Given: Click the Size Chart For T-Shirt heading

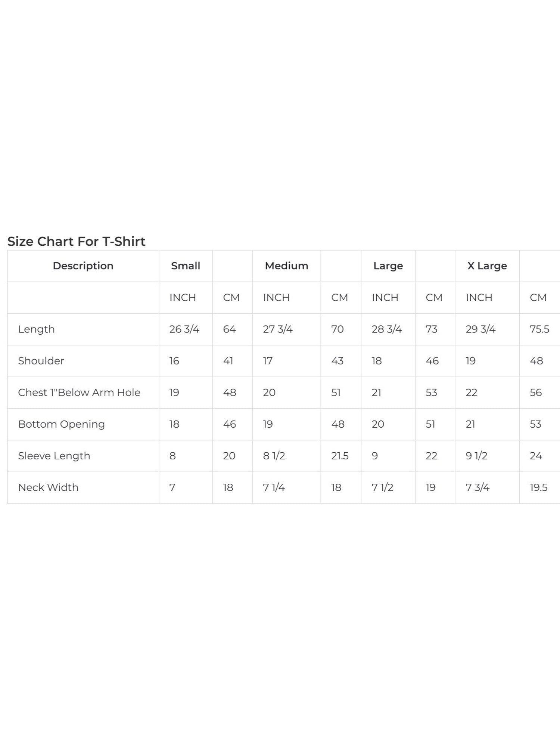Looking at the screenshot, I should [x=76, y=241].
